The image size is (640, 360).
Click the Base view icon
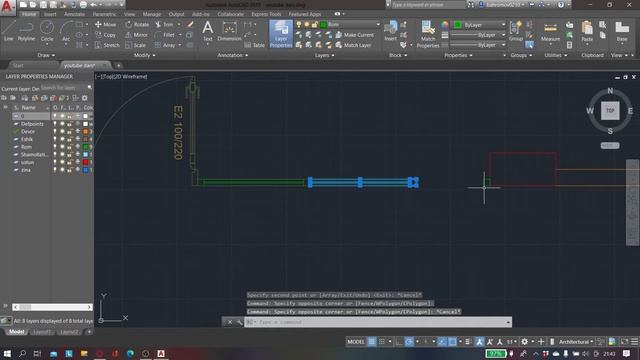622,31
